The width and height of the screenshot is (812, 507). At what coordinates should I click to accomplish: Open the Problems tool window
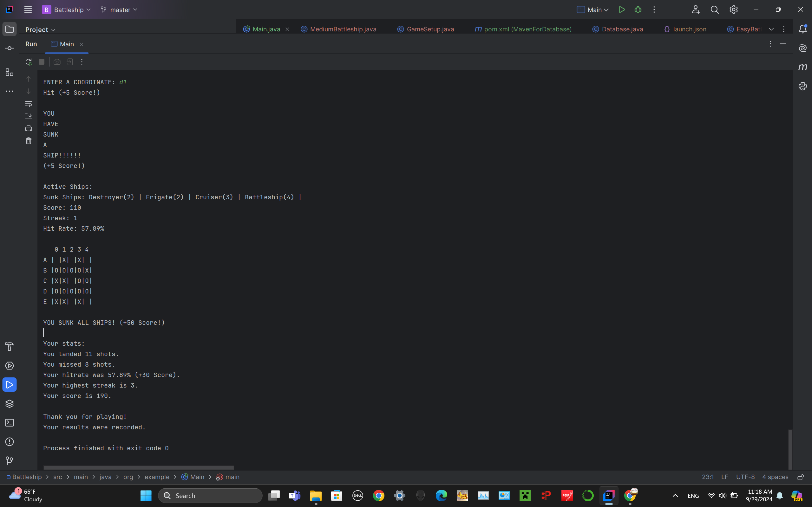[10, 442]
